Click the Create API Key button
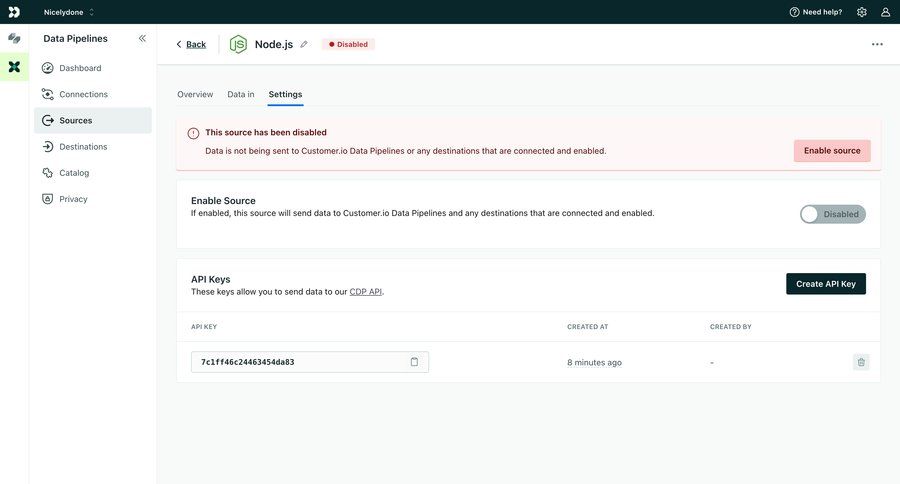Viewport: 900px width, 484px height. pyautogui.click(x=826, y=284)
